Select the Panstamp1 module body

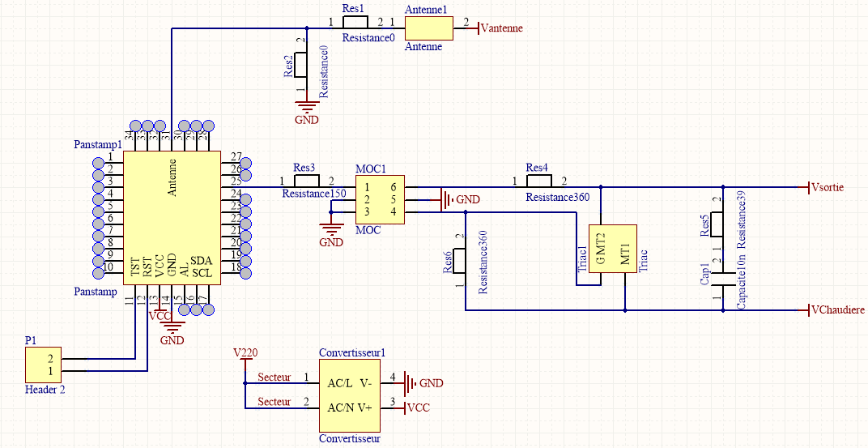171,215
